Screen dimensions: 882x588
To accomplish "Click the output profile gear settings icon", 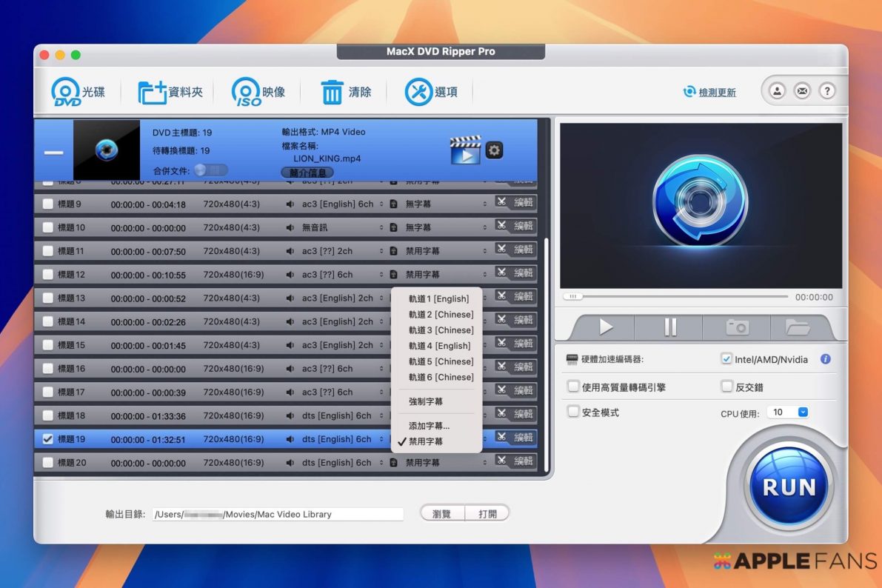I will point(494,150).
